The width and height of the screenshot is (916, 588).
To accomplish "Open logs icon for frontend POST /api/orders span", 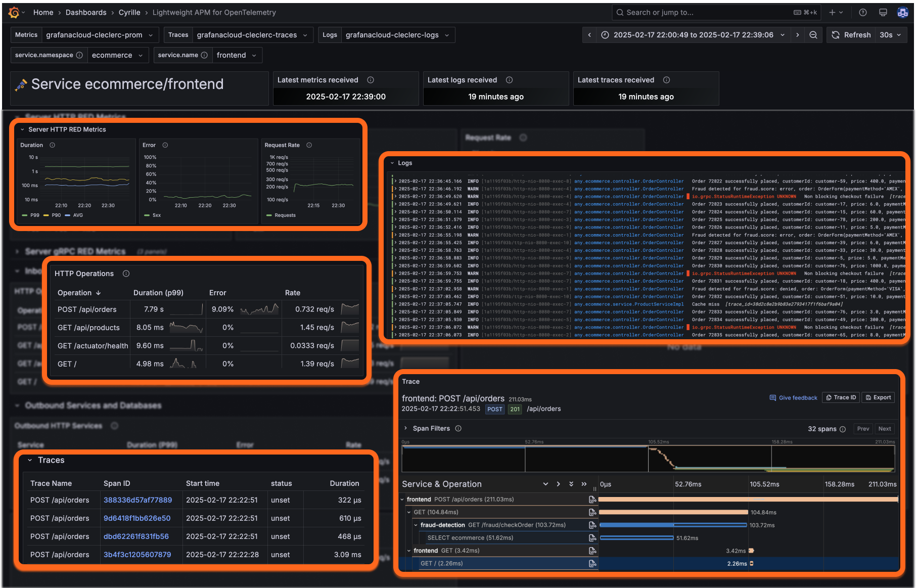I will point(592,500).
